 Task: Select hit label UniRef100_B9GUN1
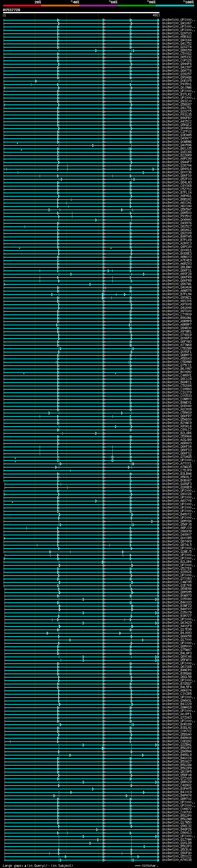click(177, 318)
